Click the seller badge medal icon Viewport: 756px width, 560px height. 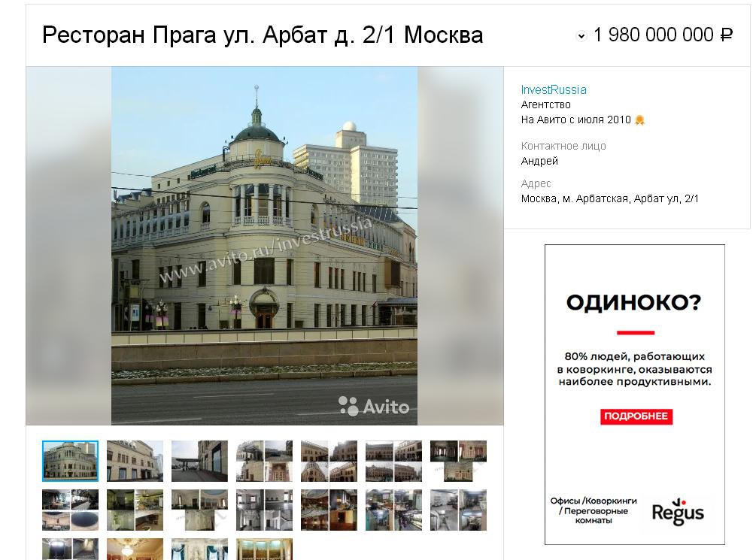[639, 120]
